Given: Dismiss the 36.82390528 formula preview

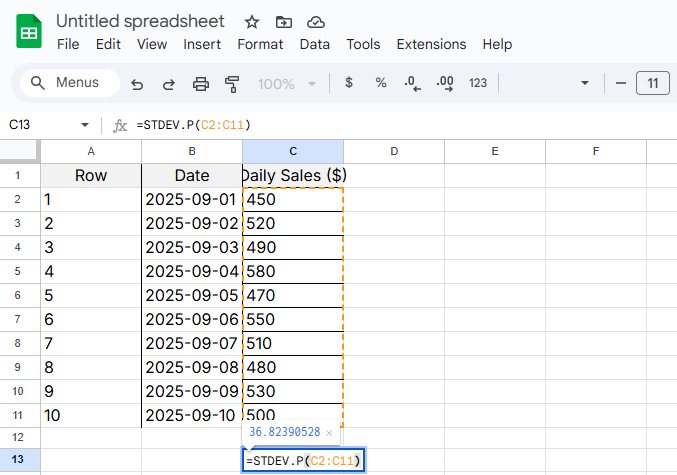Looking at the screenshot, I should (329, 433).
